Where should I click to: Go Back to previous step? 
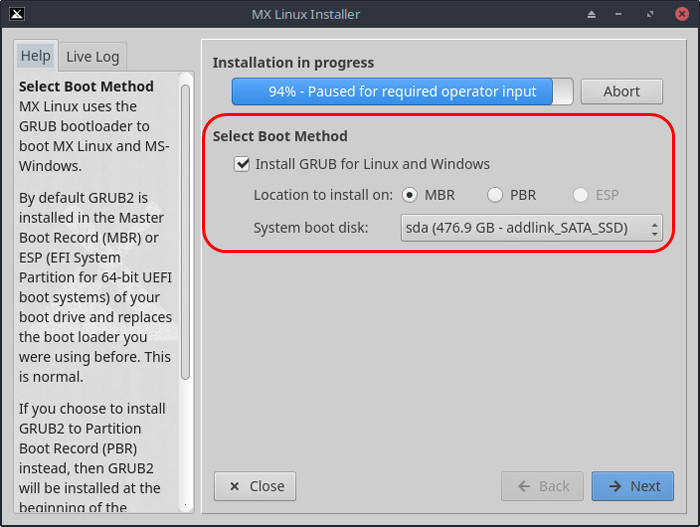[x=542, y=486]
